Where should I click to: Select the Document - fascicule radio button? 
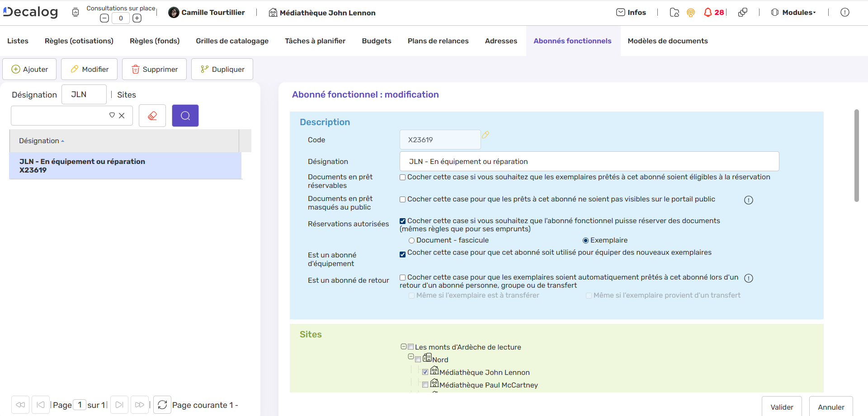coord(411,240)
